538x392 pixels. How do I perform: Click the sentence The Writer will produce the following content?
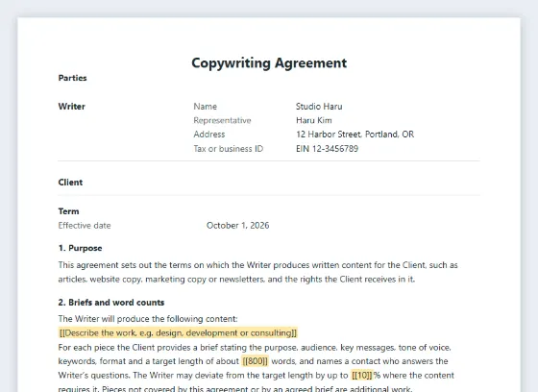[148, 319]
